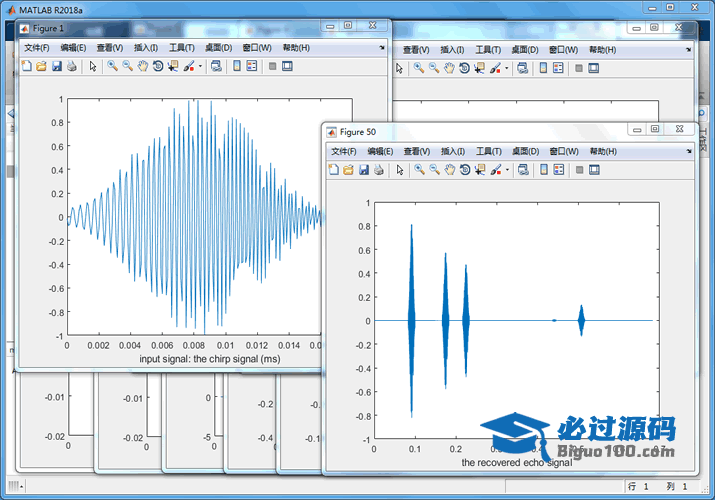Click Link Plot icon in Figure 50

523,170
